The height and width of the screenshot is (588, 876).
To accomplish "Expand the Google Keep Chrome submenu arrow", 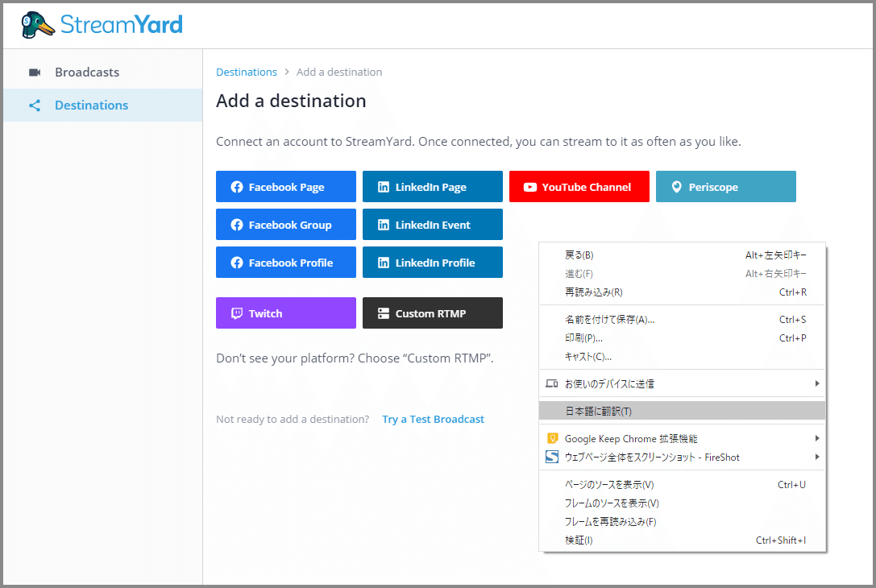I will click(816, 439).
